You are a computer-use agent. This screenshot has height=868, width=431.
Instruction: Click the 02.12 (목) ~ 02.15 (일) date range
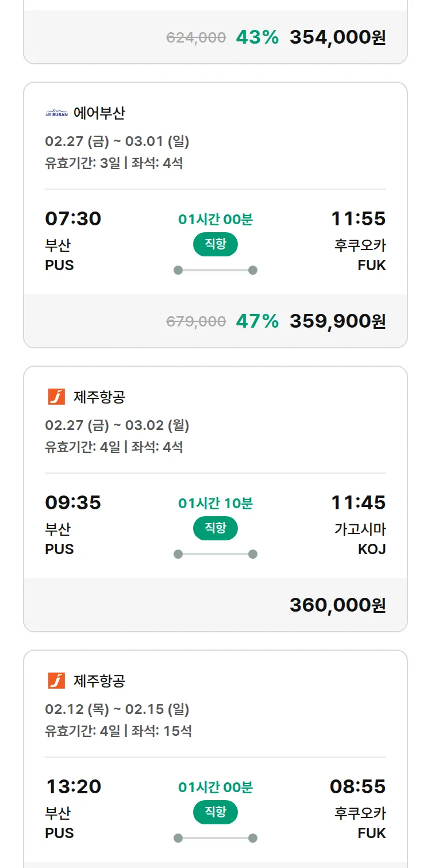117,709
